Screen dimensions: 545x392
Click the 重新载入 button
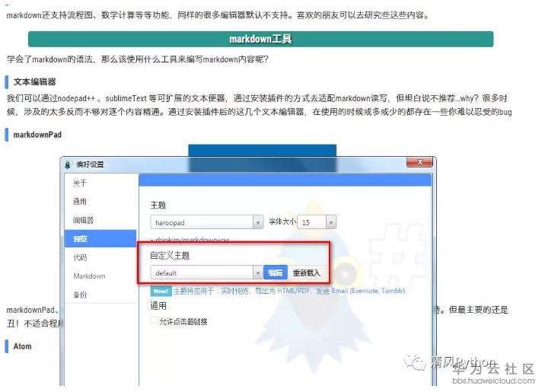click(x=306, y=272)
